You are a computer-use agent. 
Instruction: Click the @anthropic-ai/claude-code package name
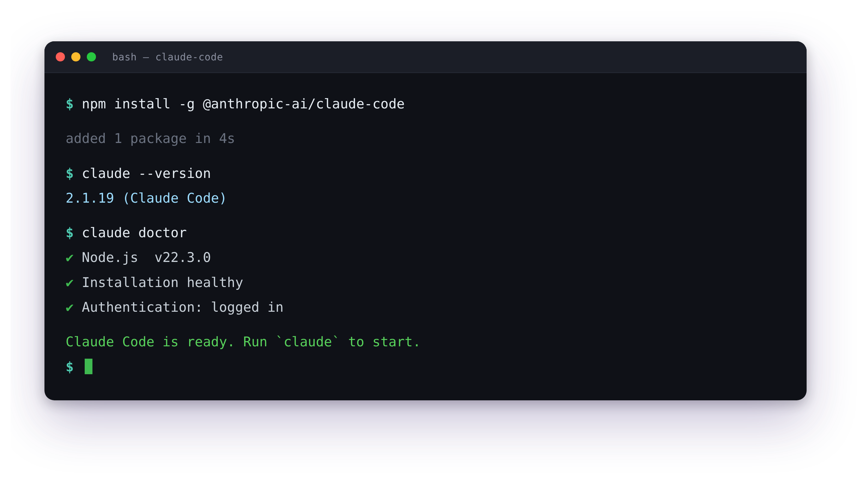coord(304,104)
